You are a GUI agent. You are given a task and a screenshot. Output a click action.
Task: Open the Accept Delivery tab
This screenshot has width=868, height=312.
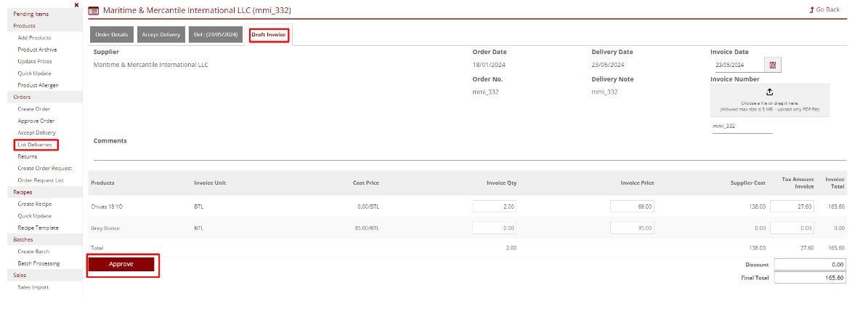tap(161, 34)
